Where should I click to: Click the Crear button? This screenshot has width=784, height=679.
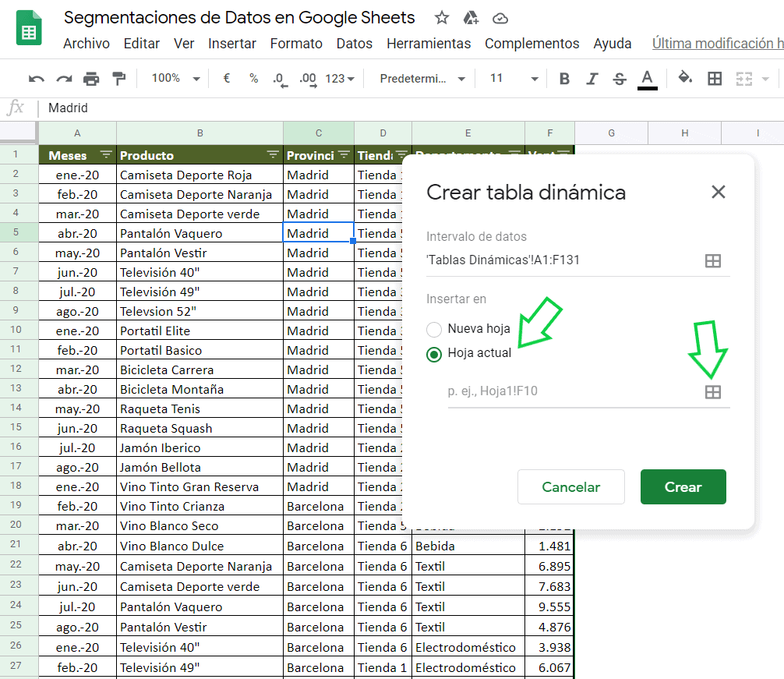pos(683,486)
